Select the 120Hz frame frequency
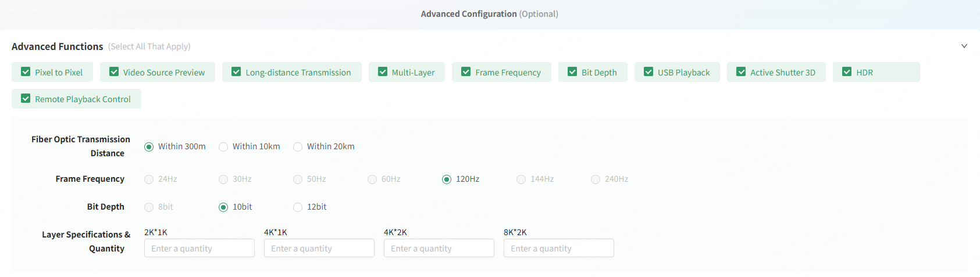 coord(447,179)
